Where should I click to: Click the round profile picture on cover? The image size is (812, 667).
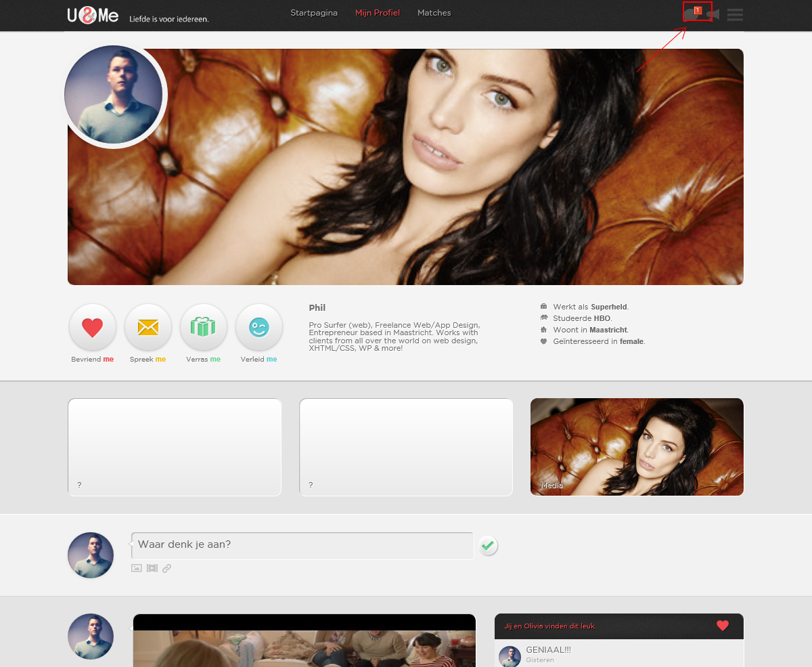pos(114,95)
